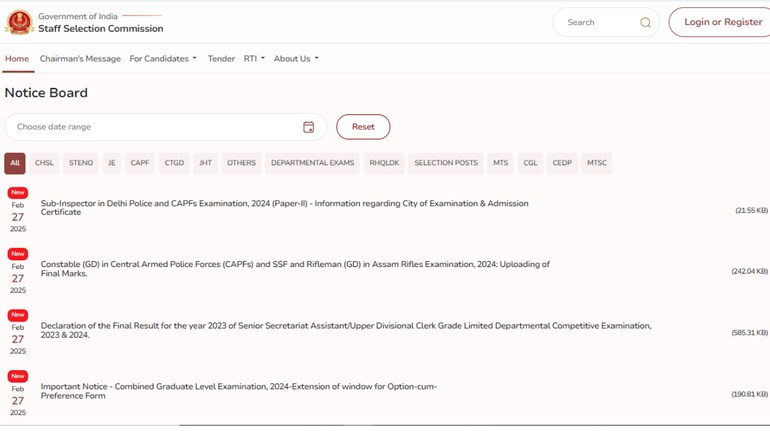Select the CHSL notice filter
The height and width of the screenshot is (431, 770).
coord(44,163)
